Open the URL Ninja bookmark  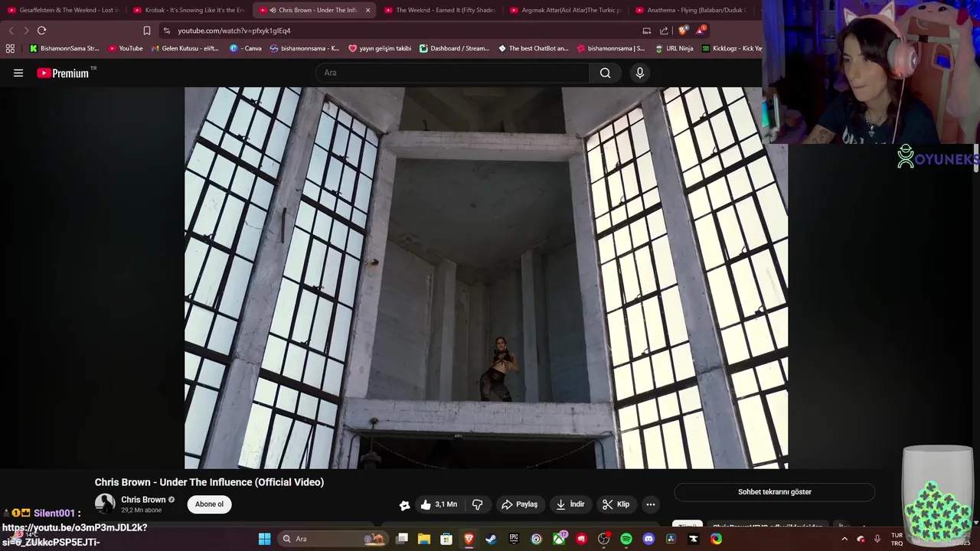(x=673, y=48)
